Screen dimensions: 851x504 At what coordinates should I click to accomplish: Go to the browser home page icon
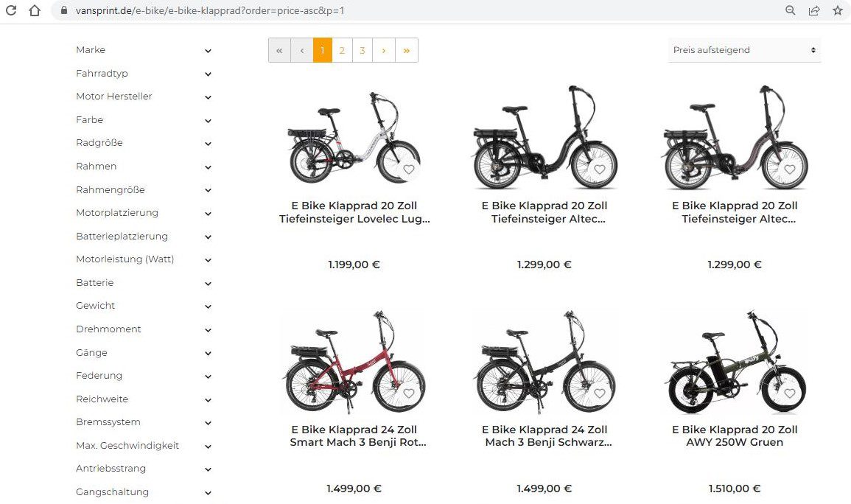pyautogui.click(x=34, y=10)
